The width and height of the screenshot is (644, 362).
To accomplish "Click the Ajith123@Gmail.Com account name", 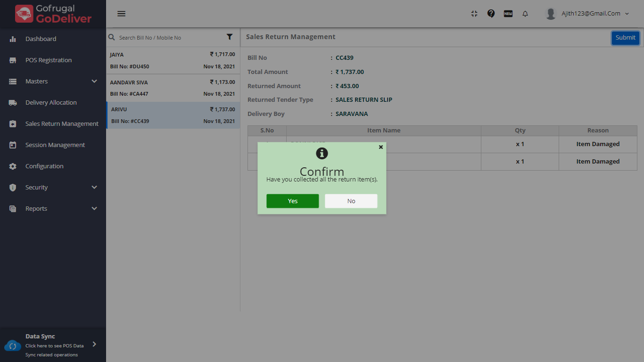I will coord(591,14).
